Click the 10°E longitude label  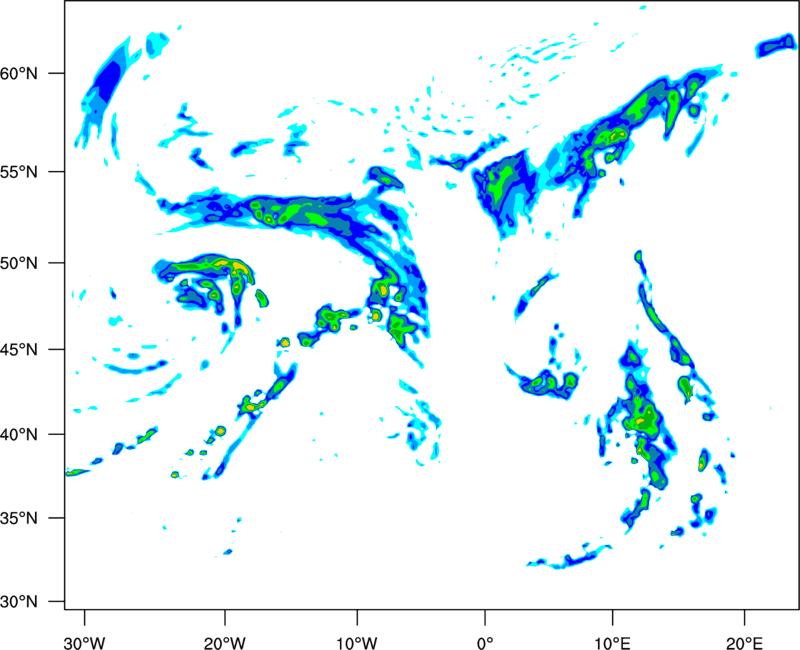coord(612,643)
